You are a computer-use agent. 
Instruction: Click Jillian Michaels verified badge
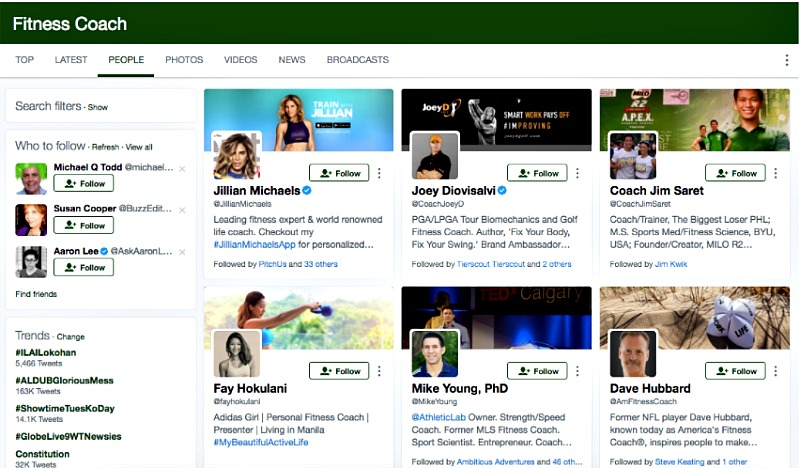307,190
